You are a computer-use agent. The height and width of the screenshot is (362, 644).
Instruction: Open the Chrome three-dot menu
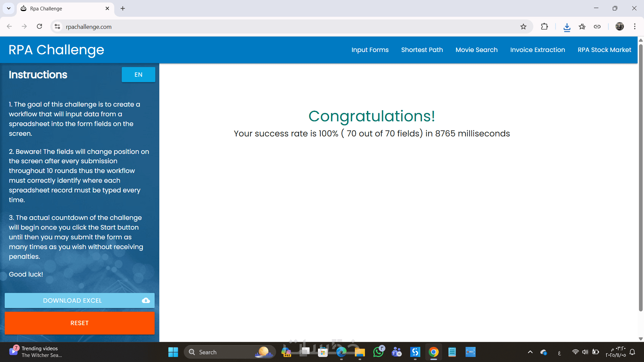(635, 27)
